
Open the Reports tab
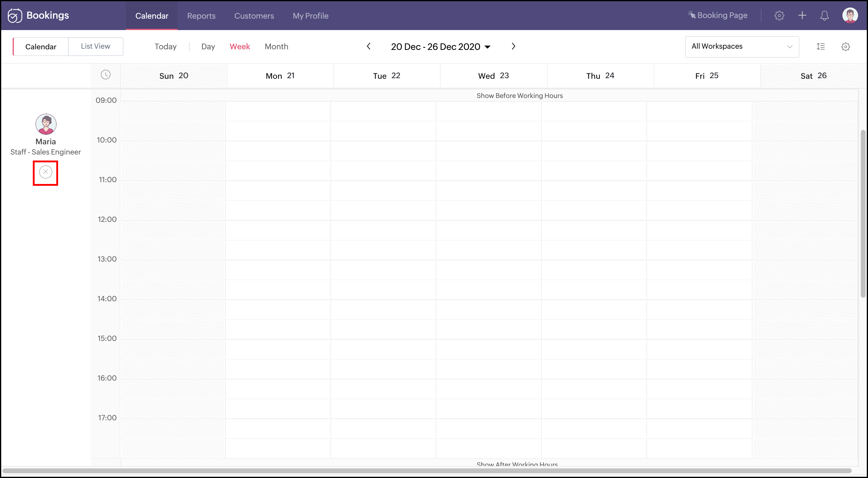coord(201,16)
